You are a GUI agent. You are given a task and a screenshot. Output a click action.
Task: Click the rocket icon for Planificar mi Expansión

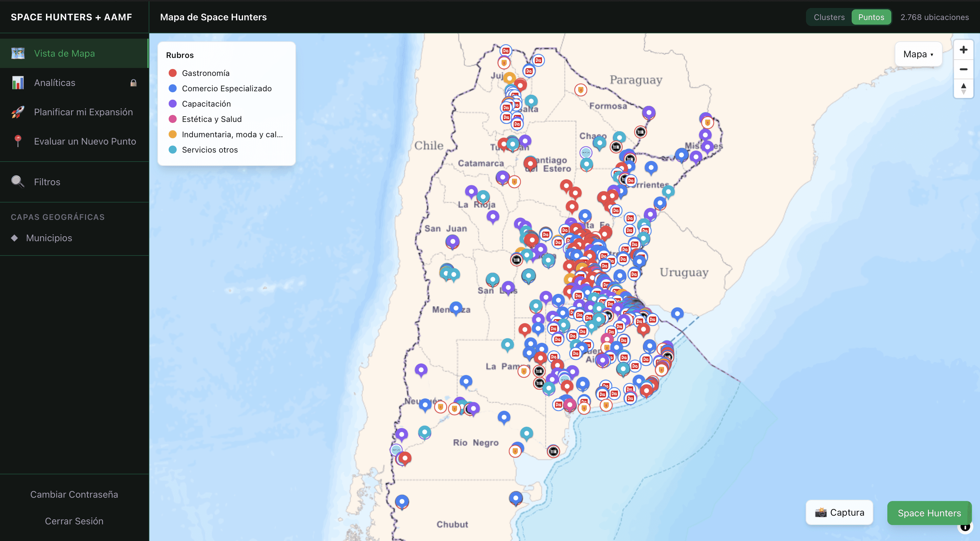tap(18, 112)
